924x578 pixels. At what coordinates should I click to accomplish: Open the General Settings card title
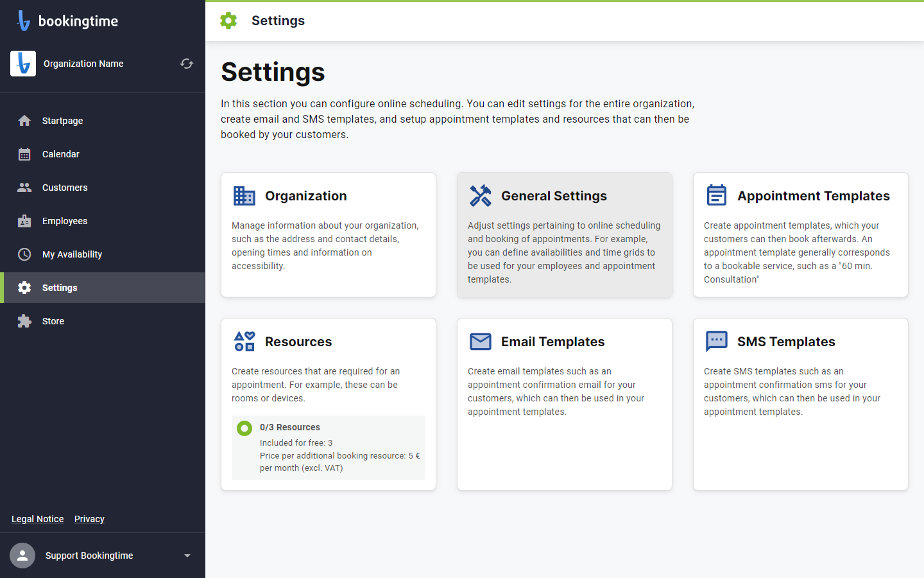[554, 196]
